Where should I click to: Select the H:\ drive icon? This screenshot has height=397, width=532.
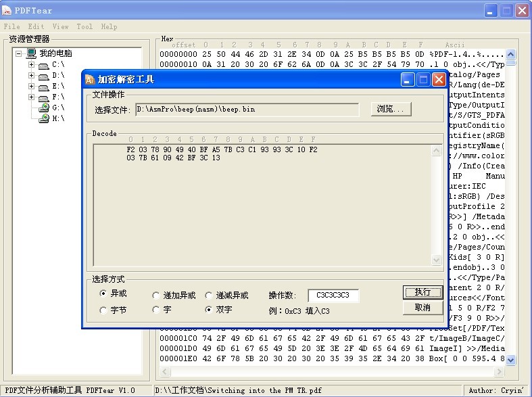pyautogui.click(x=44, y=119)
